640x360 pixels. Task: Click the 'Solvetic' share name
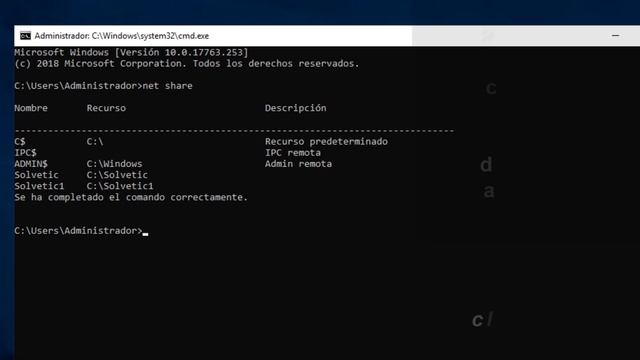pos(36,175)
